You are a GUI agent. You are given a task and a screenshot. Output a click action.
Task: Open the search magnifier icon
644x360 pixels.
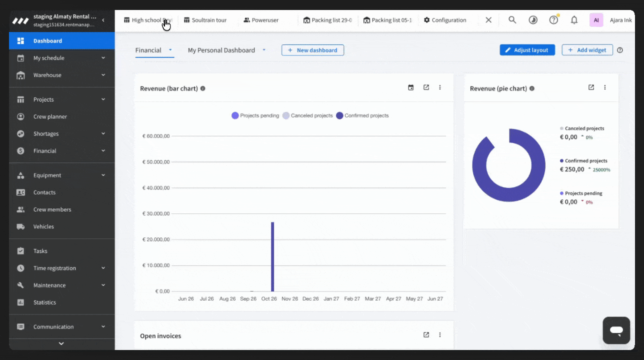(512, 20)
